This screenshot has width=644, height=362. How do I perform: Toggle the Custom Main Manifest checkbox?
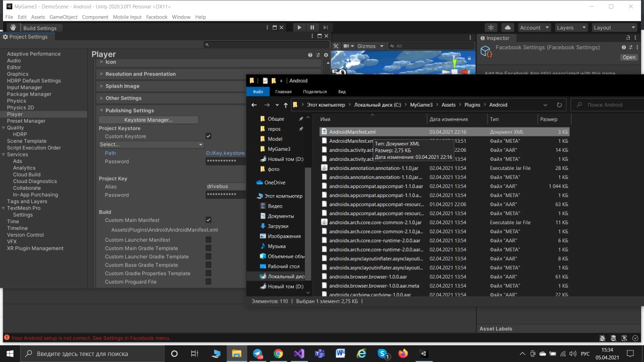[x=208, y=220]
